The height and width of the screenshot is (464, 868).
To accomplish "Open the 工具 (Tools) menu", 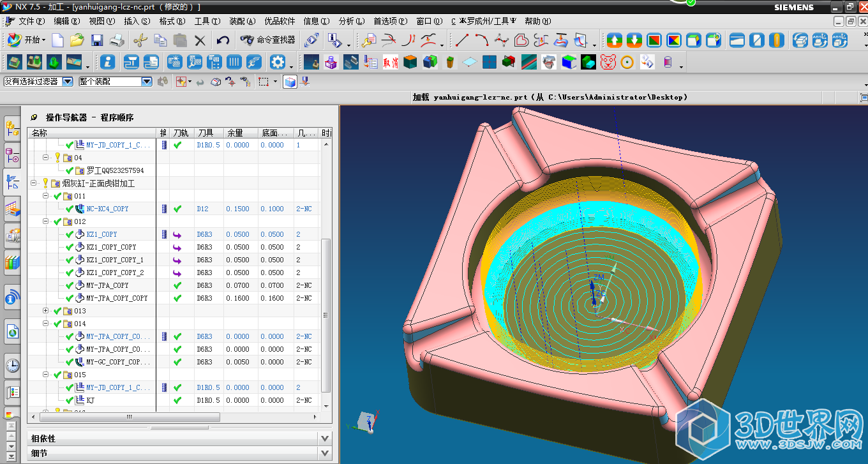I will coord(207,21).
